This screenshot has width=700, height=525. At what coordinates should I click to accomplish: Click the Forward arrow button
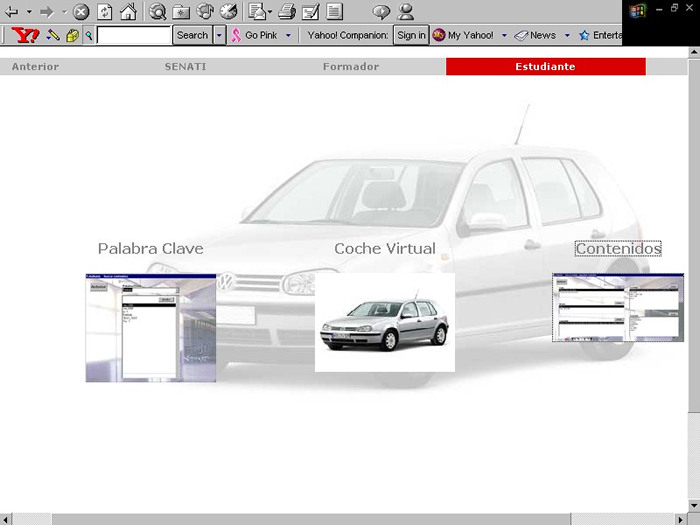(46, 12)
